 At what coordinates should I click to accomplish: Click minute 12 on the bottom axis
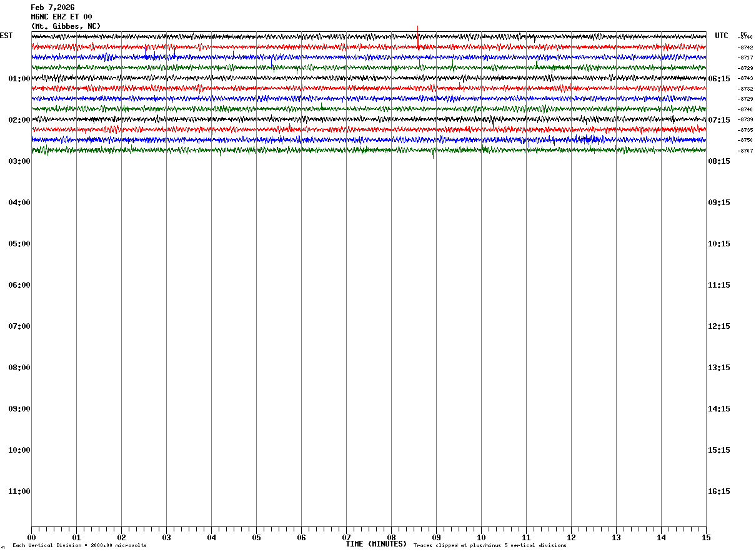[x=571, y=538]
